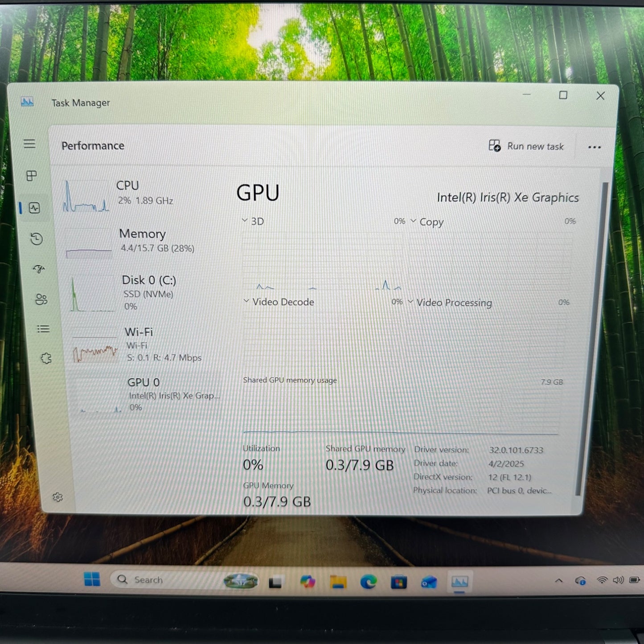644x644 pixels.
Task: Click Run new task button
Action: (526, 146)
